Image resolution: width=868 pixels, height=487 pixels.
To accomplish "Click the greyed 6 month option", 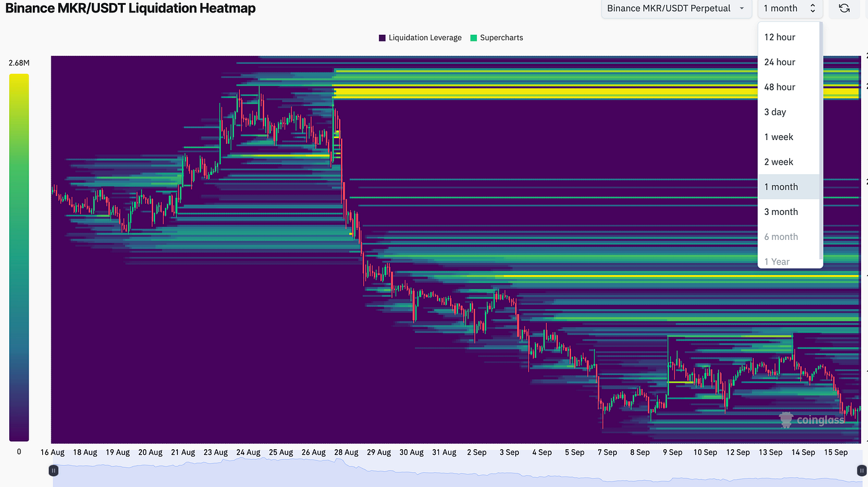I will point(789,237).
